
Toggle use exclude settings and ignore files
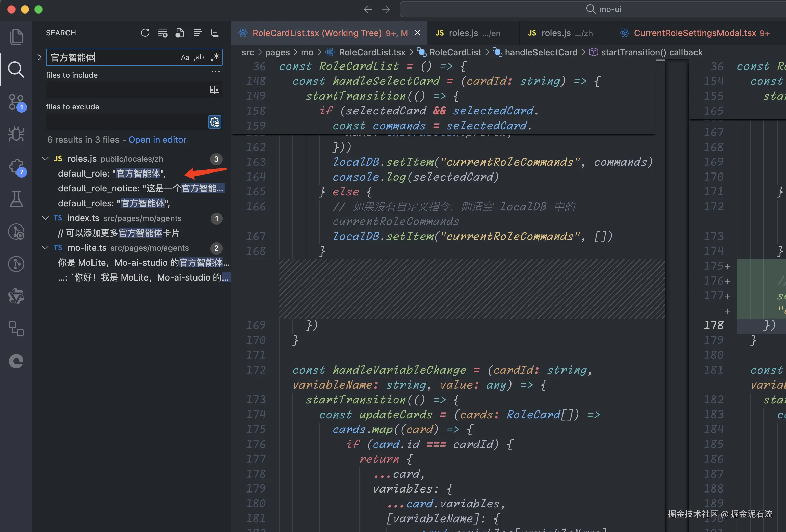[214, 122]
